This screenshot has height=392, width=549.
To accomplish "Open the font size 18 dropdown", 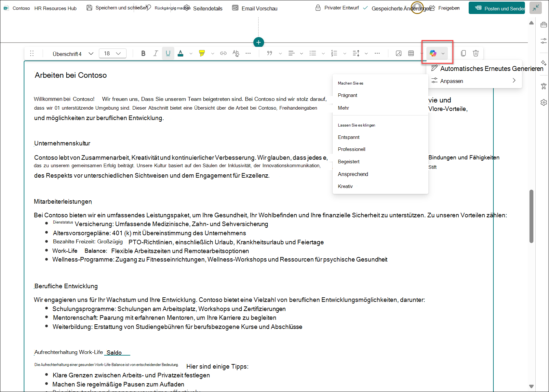I will 113,53.
